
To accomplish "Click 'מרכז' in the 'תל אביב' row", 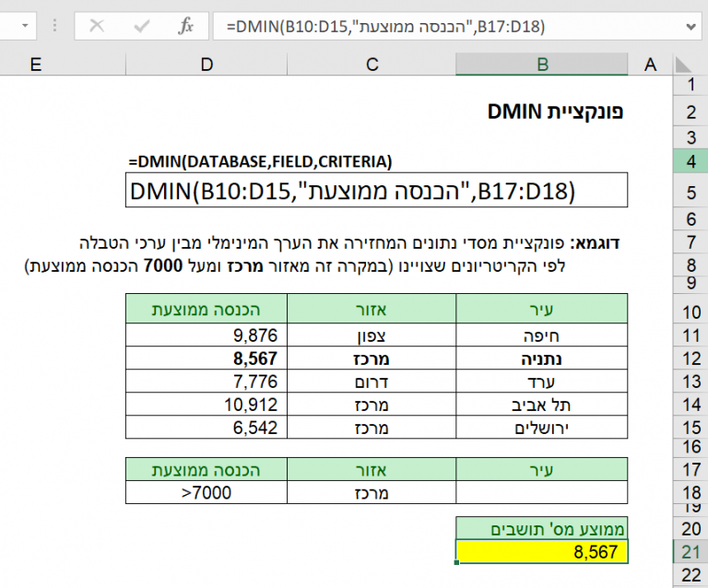I will [x=372, y=405].
